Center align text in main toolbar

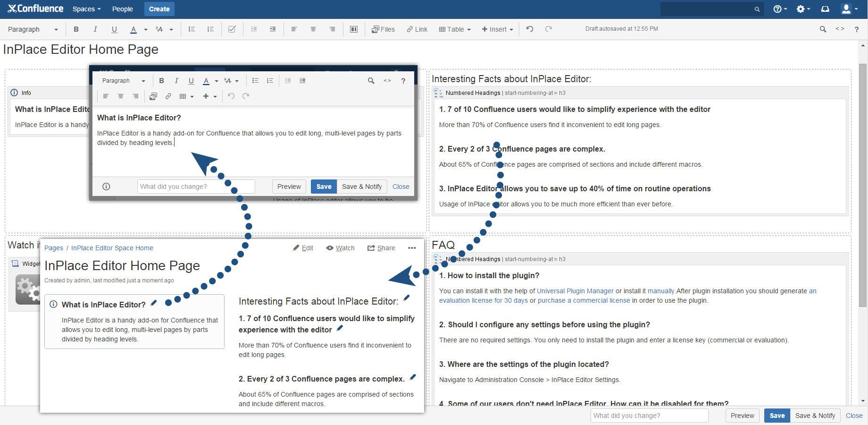click(x=313, y=29)
